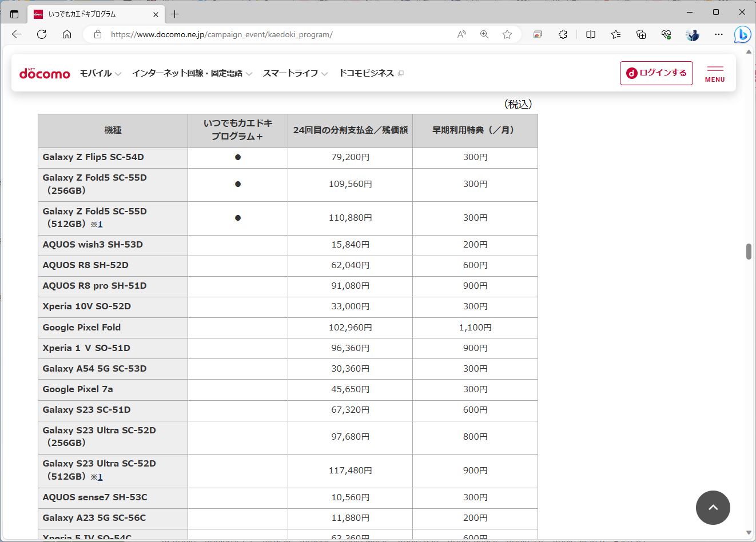Open Settings and more menu
This screenshot has height=542, width=756.
pos(718,35)
